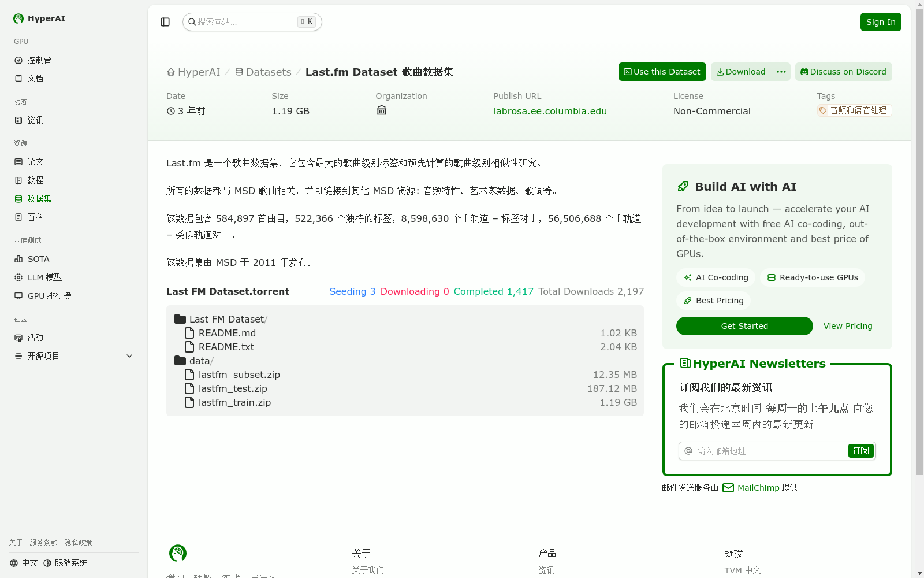Click the Sign In button
This screenshot has width=924, height=578.
point(881,22)
